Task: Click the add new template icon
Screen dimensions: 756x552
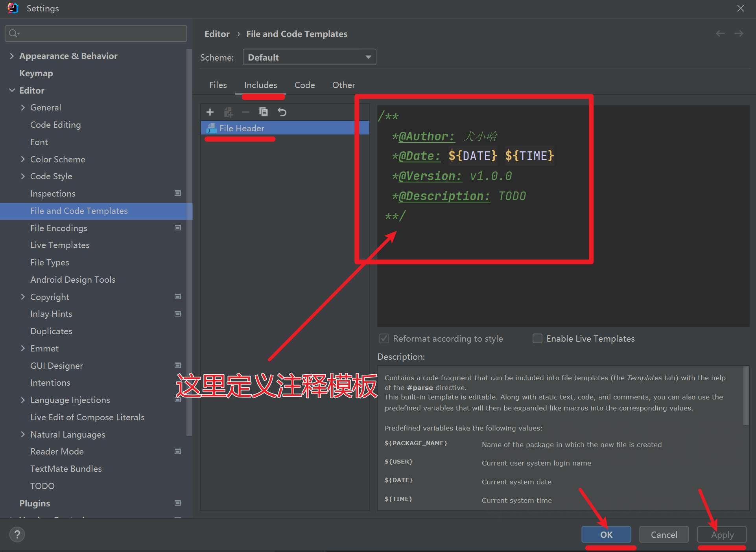Action: [x=210, y=111]
